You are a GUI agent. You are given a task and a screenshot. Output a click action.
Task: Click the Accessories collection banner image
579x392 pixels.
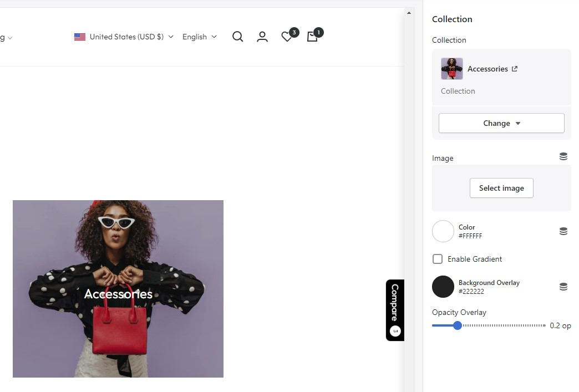118,289
